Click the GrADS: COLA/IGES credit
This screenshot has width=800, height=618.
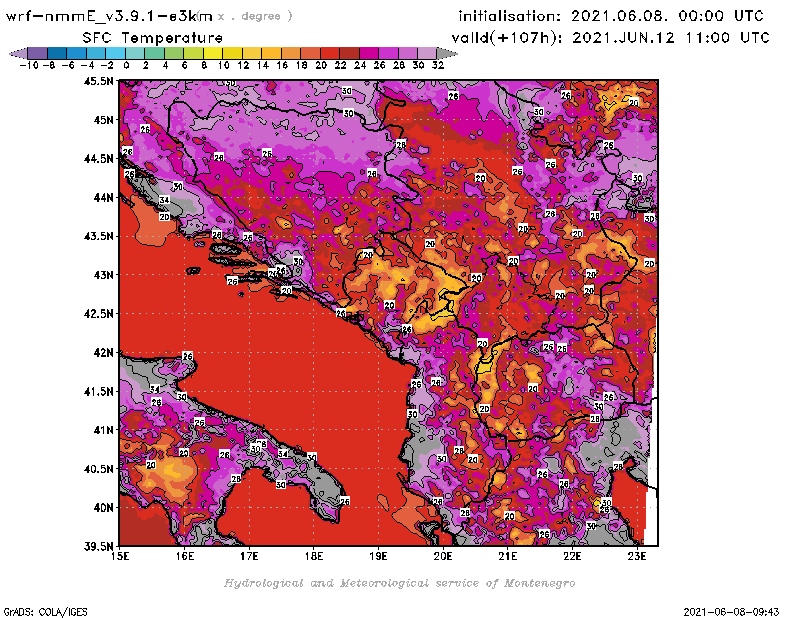pyautogui.click(x=45, y=612)
